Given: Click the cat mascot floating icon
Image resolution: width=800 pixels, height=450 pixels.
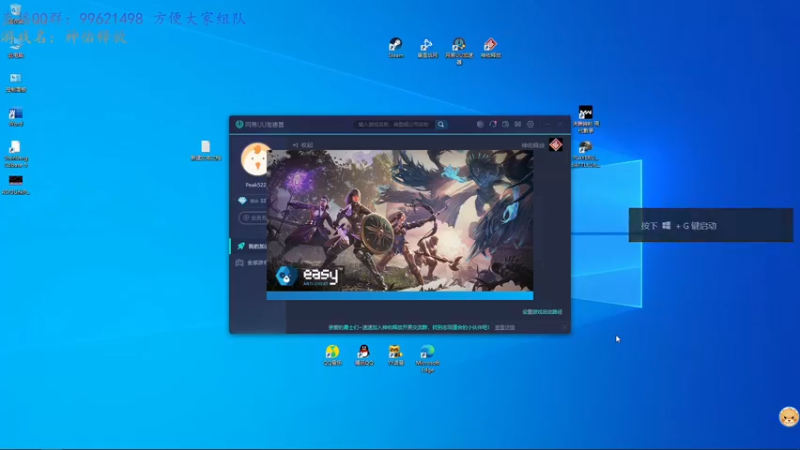Looking at the screenshot, I should tap(789, 416).
